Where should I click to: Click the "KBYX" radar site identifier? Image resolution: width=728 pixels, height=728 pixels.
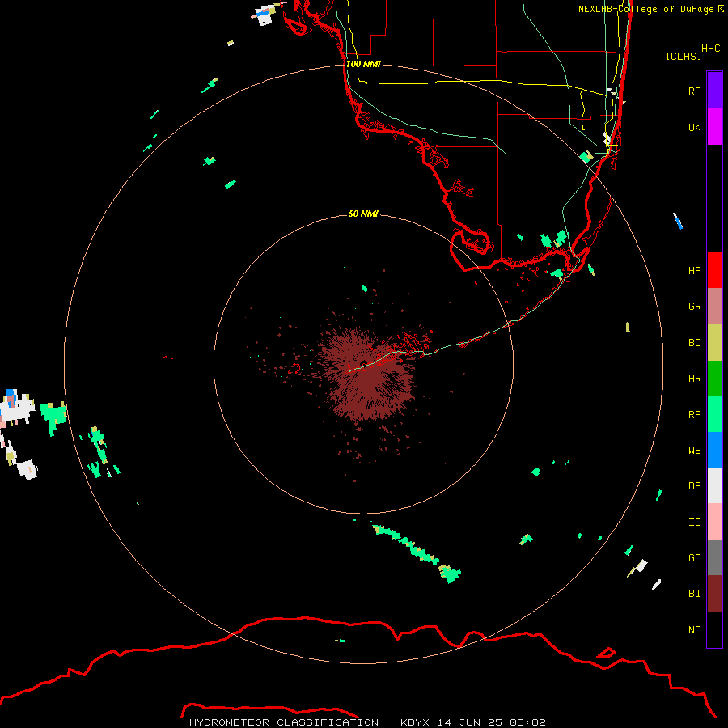(x=415, y=722)
